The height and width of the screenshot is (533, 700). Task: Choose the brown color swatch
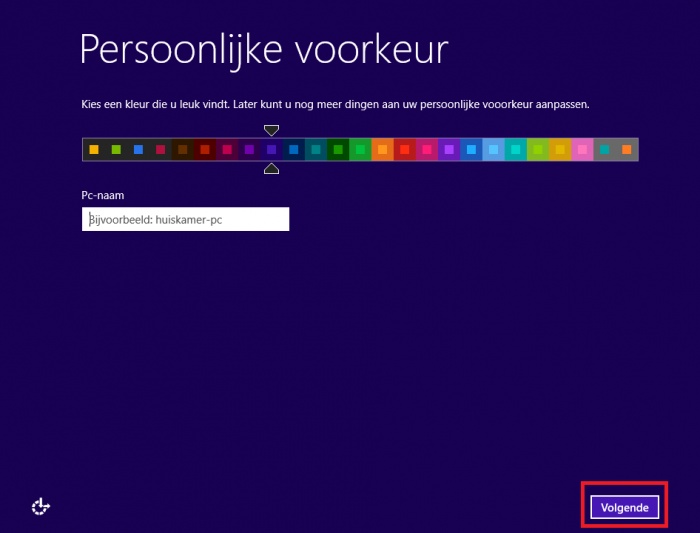183,150
